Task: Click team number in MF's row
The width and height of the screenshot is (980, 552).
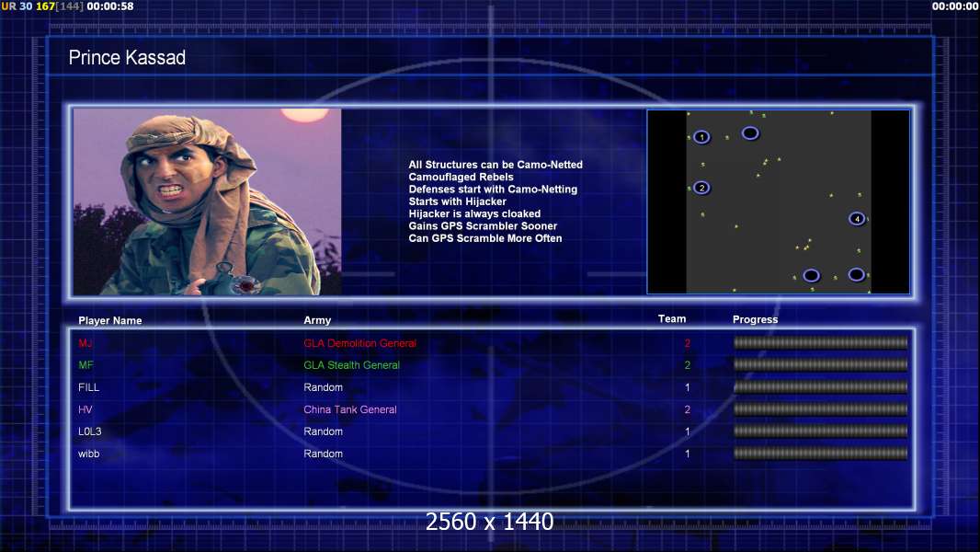Action: point(688,365)
